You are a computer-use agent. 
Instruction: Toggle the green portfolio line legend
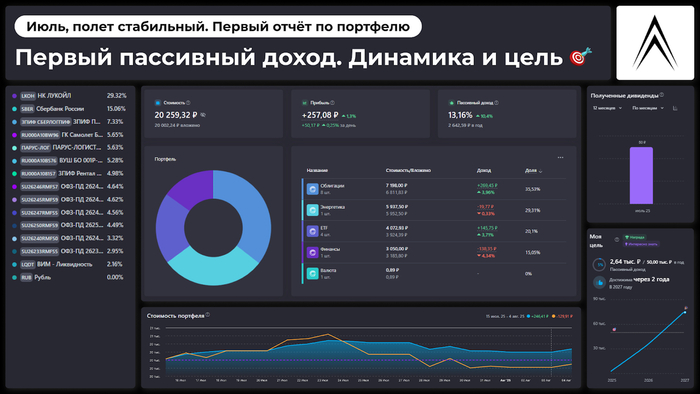[538, 316]
